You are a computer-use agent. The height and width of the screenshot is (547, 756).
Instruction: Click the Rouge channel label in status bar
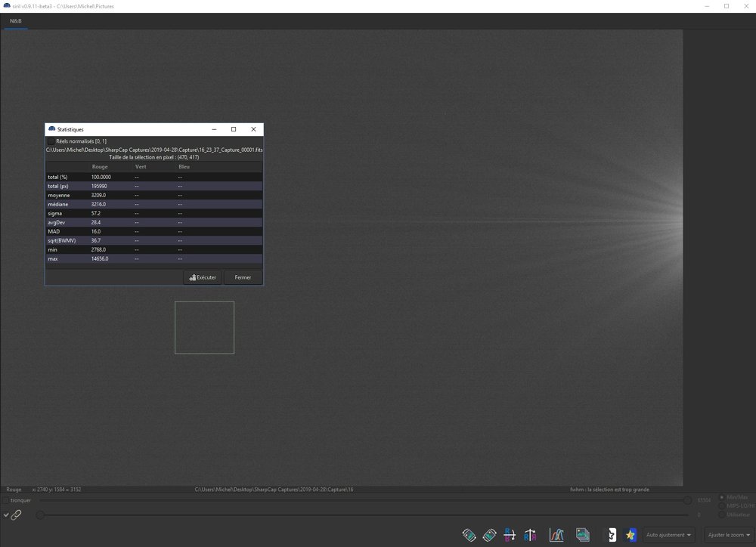(x=14, y=490)
